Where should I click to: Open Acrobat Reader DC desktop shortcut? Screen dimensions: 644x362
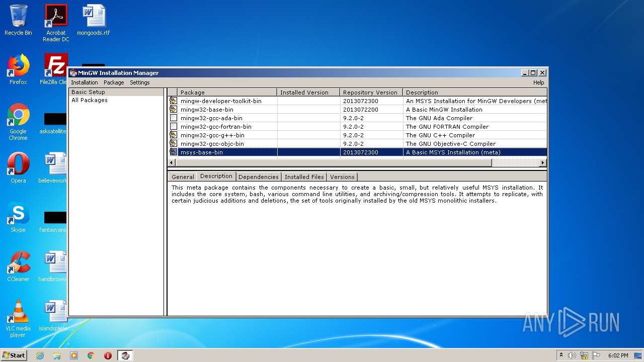tap(56, 23)
